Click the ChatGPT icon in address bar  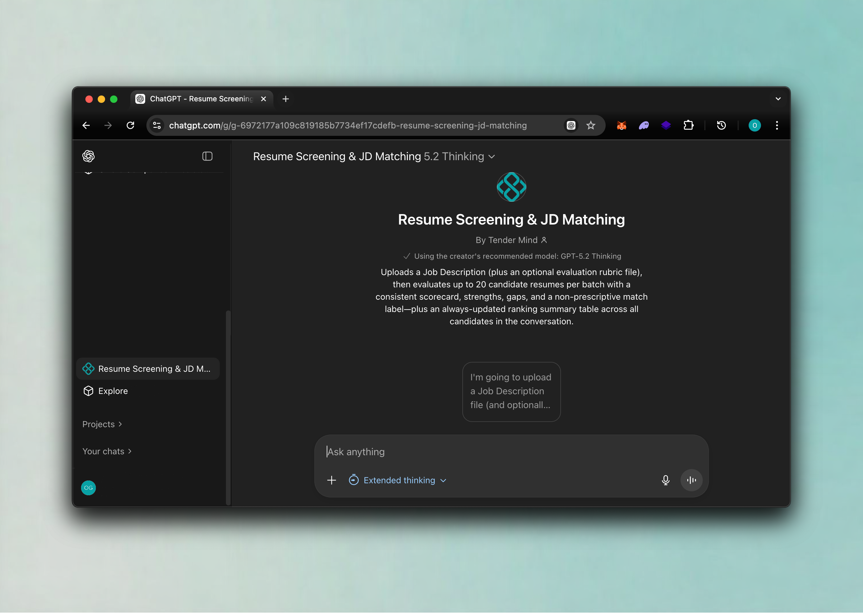pyautogui.click(x=571, y=126)
